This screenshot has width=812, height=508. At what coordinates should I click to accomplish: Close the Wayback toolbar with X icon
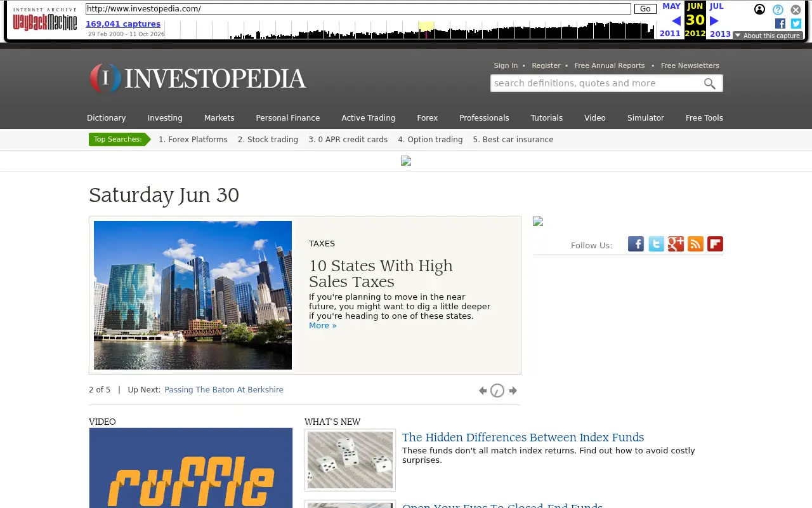pos(796,10)
